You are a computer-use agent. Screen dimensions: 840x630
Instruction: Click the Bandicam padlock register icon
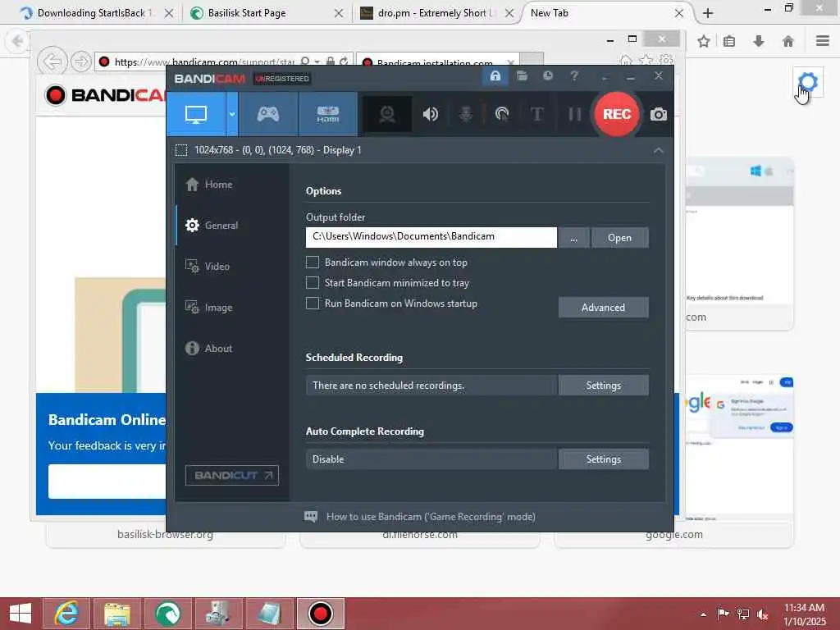pyautogui.click(x=495, y=76)
